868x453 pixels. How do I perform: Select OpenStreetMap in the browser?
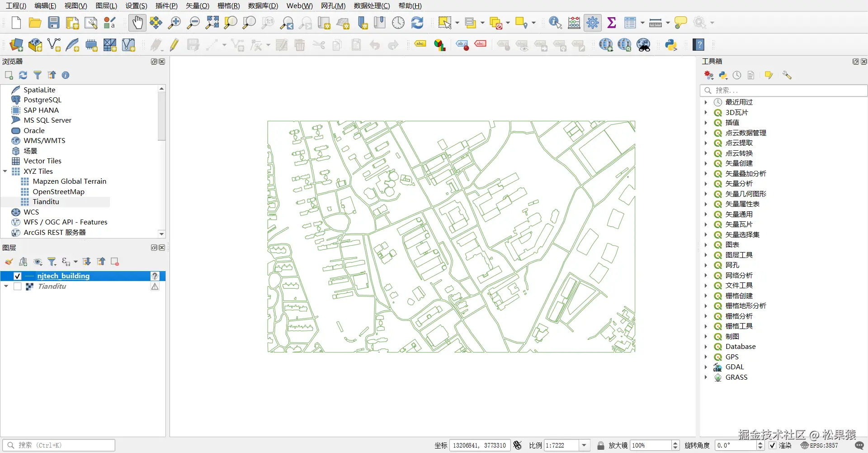pos(58,191)
